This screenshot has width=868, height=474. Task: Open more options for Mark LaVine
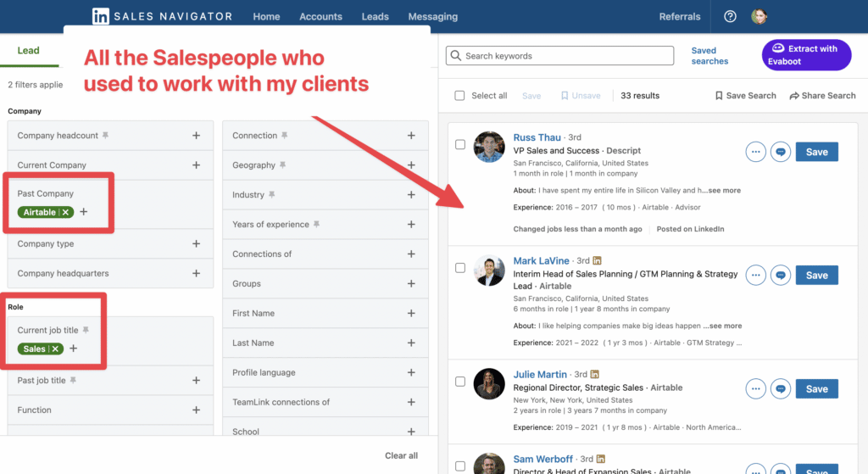755,276
